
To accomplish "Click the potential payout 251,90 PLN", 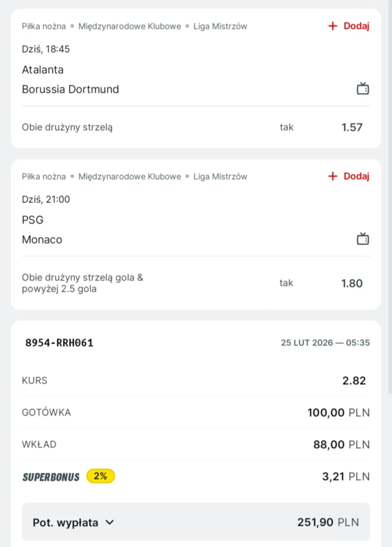I will [328, 522].
